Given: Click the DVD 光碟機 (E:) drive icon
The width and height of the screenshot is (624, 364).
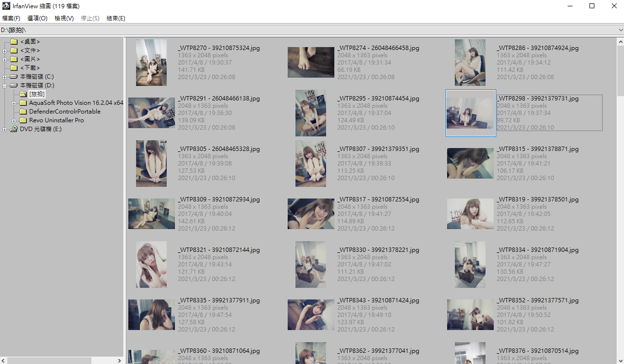Looking at the screenshot, I should pyautogui.click(x=14, y=129).
